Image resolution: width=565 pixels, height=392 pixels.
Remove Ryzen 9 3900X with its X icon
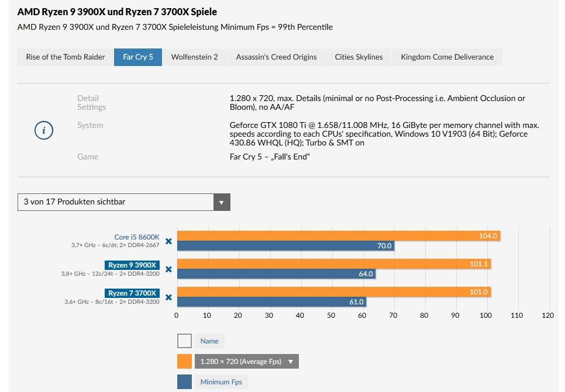(168, 269)
